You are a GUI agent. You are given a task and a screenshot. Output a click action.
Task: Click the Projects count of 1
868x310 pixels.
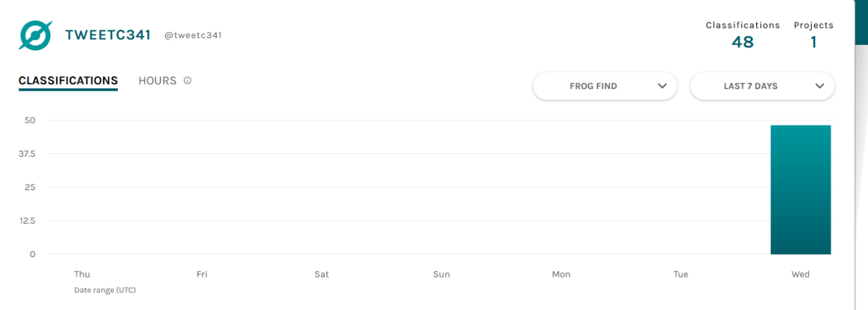813,42
